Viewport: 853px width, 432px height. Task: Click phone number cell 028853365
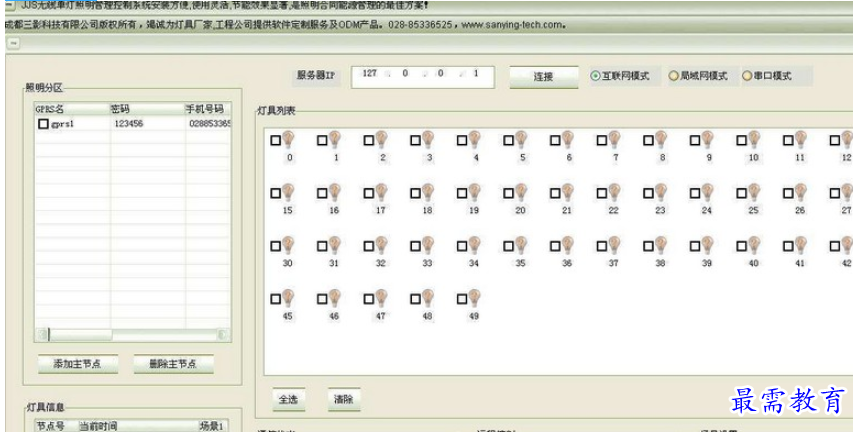(209, 124)
